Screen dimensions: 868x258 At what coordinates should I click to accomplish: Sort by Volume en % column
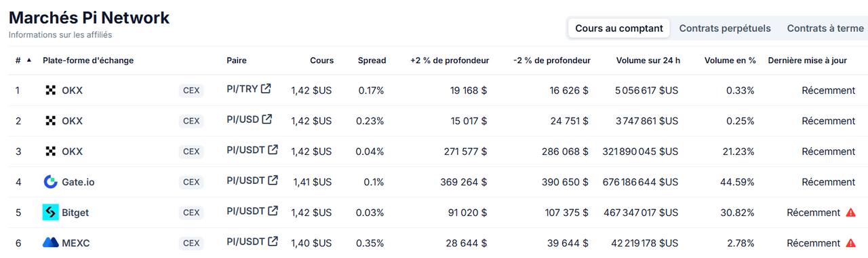pyautogui.click(x=730, y=60)
